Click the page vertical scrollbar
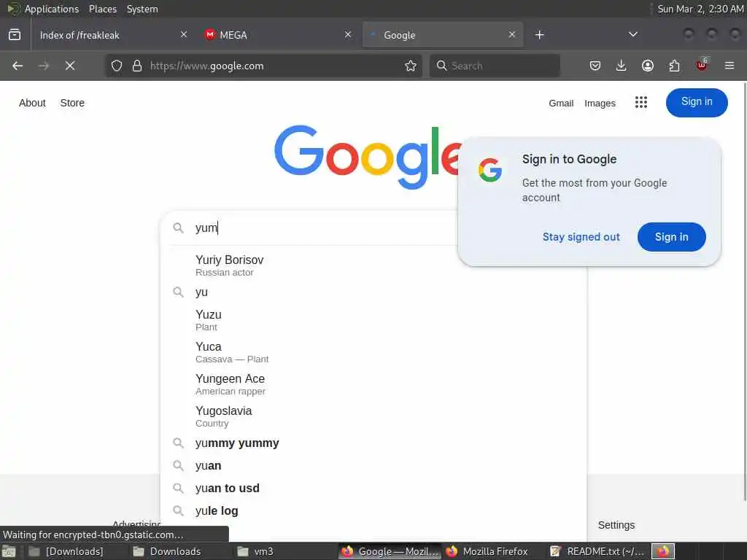 coord(745,290)
